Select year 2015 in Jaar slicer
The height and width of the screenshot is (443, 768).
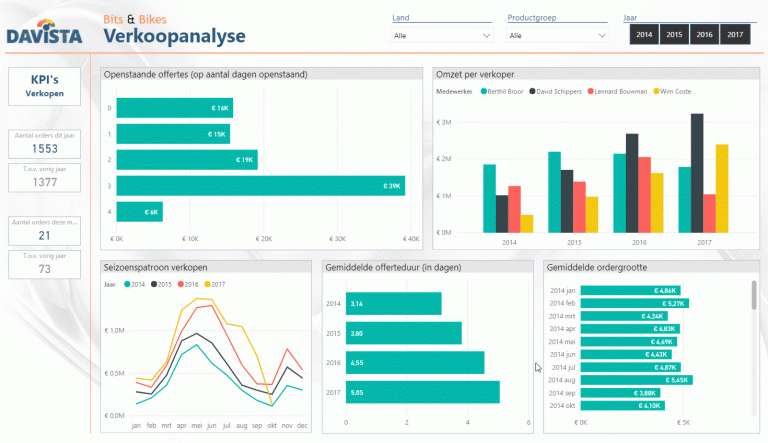pyautogui.click(x=674, y=34)
